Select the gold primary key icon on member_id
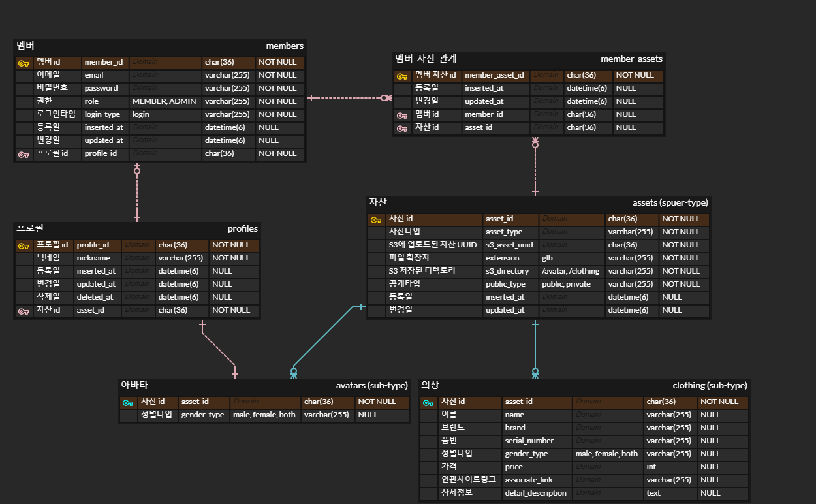Viewport: 816px width, 504px height. [24, 62]
